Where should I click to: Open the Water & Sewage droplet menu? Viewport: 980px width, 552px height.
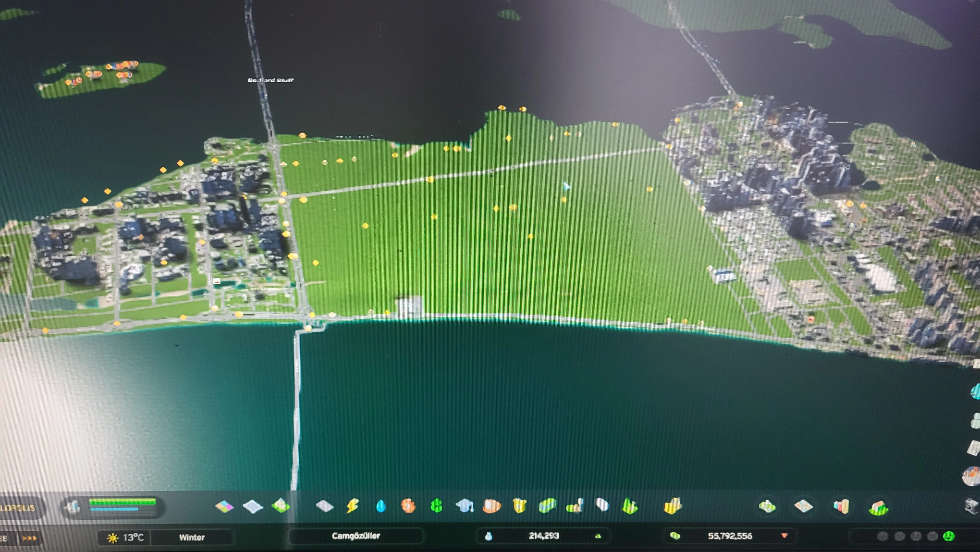(380, 506)
